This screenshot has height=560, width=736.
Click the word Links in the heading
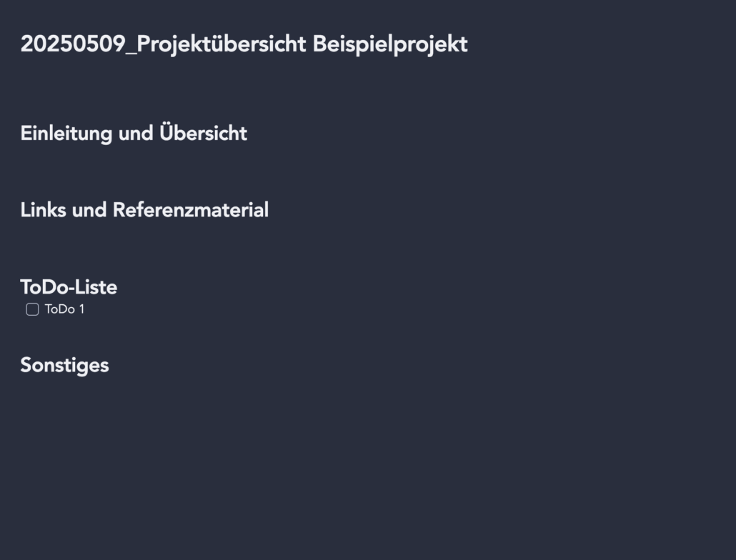click(43, 210)
